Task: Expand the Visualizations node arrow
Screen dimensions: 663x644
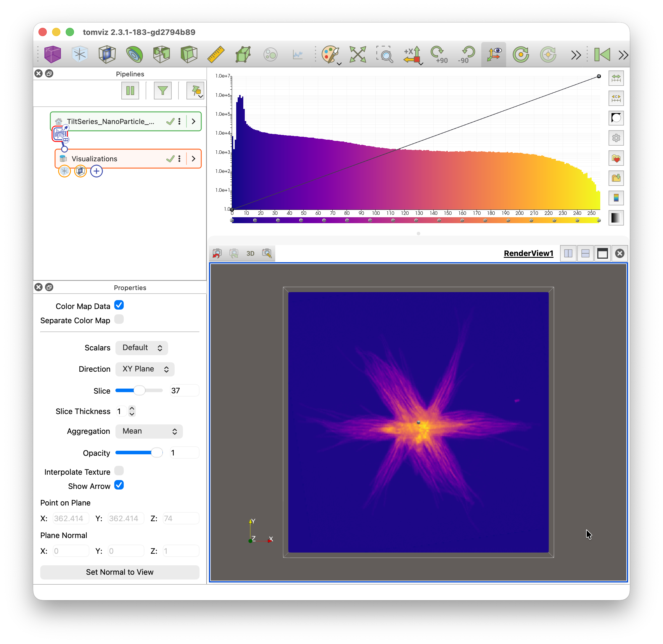Action: (x=194, y=159)
